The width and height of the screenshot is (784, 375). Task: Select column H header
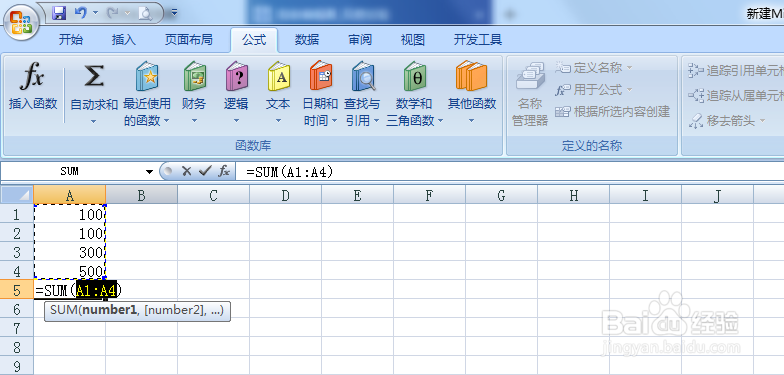[x=574, y=195]
